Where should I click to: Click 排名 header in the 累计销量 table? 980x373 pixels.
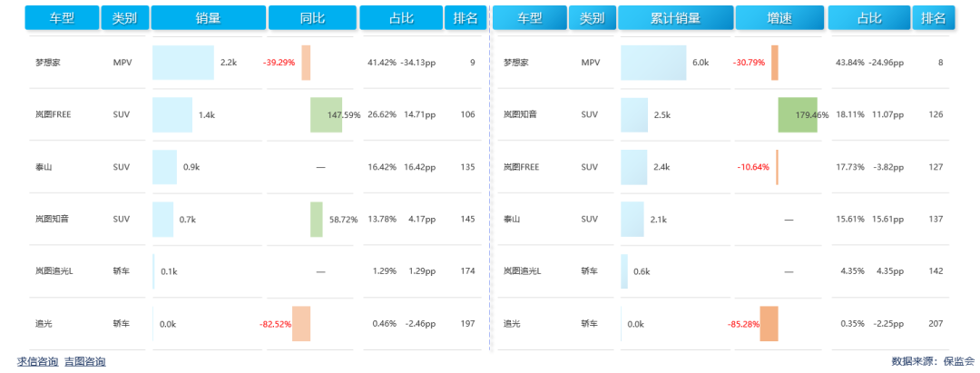(933, 18)
